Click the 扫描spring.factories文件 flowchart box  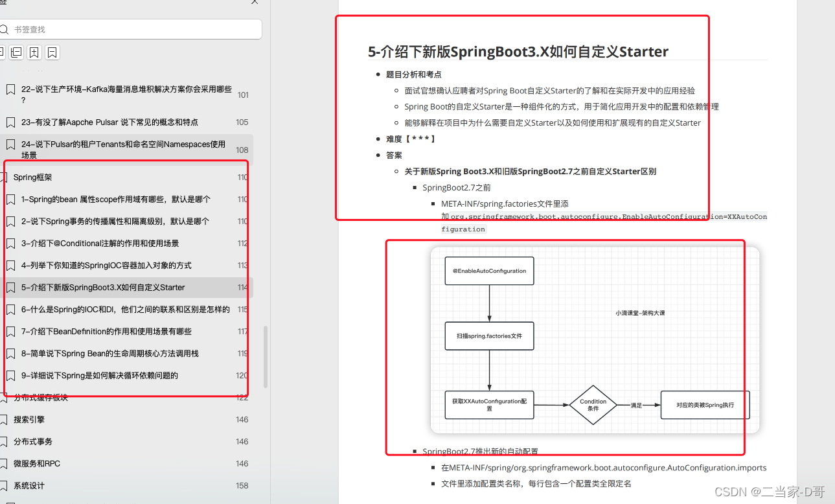[489, 336]
